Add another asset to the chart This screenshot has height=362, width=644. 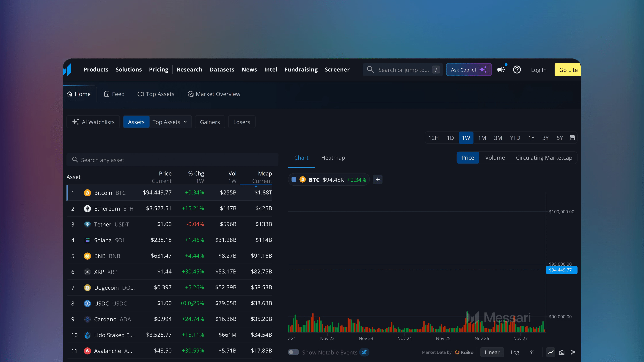377,179
